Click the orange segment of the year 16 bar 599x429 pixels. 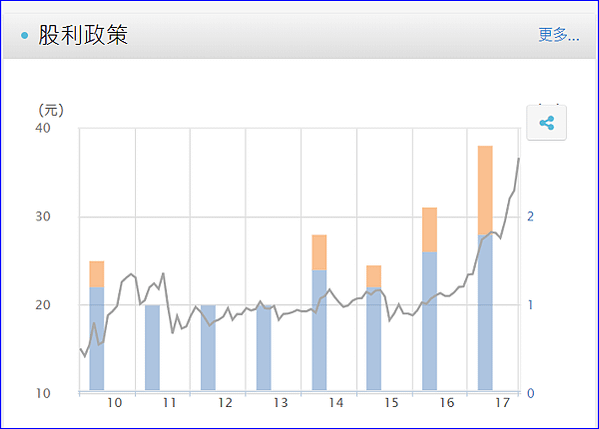pos(429,230)
